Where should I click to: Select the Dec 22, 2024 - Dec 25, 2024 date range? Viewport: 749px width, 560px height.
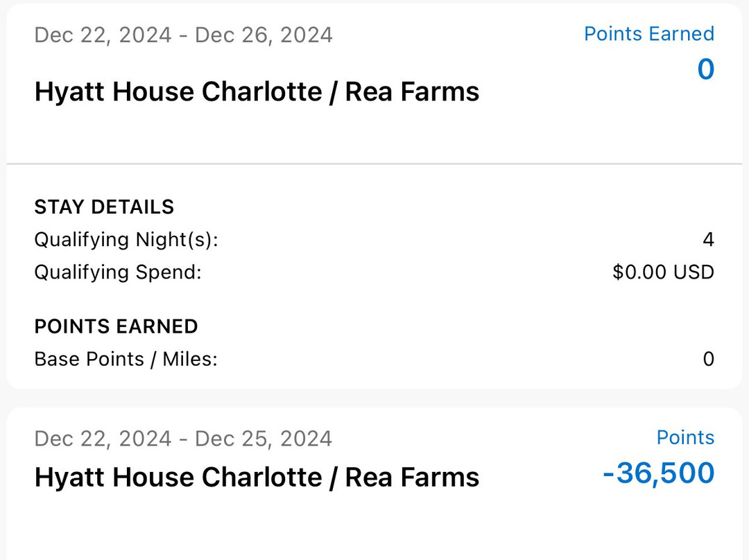[183, 438]
